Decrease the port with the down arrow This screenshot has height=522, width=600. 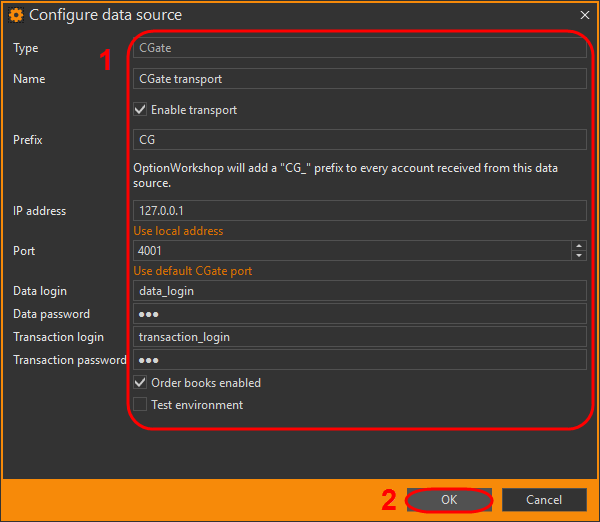pos(579,256)
